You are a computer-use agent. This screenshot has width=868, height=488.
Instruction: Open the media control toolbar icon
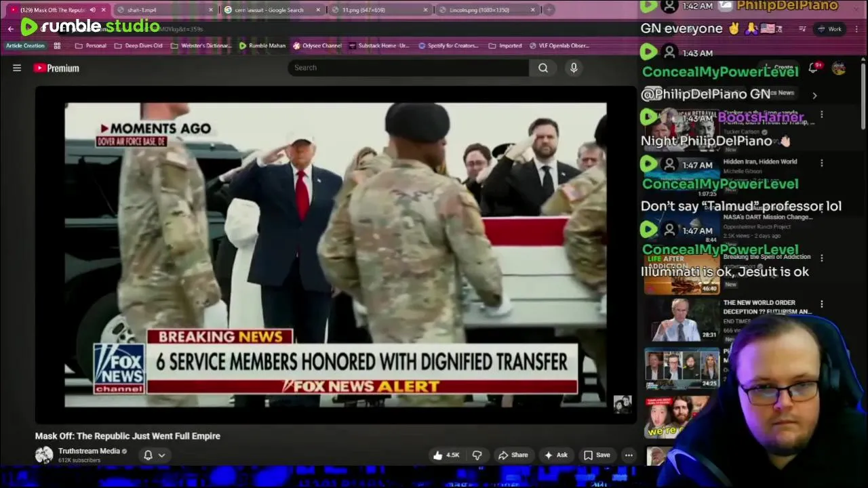[x=802, y=29]
